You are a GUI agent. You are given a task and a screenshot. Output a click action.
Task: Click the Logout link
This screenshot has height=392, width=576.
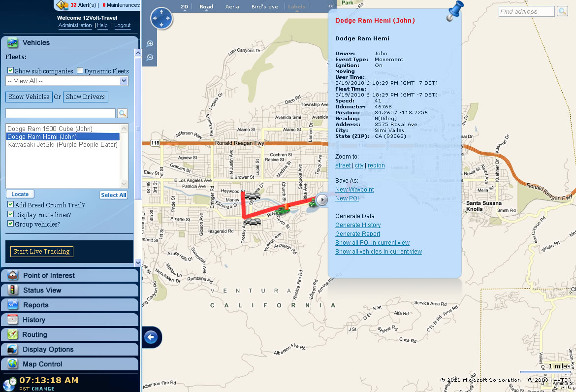pos(122,25)
